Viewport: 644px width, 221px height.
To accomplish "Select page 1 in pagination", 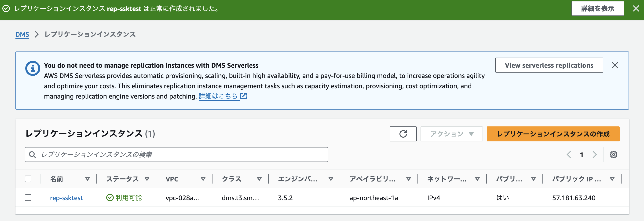I will (582, 155).
